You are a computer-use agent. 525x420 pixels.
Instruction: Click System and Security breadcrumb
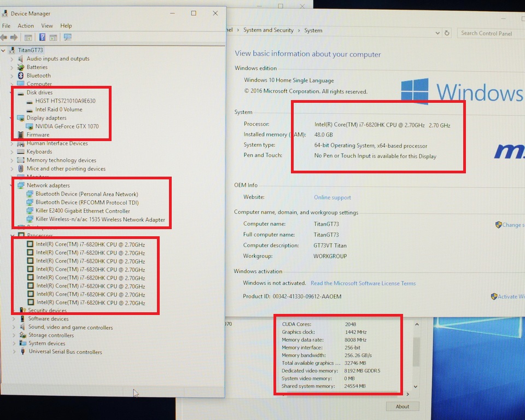coord(268,30)
